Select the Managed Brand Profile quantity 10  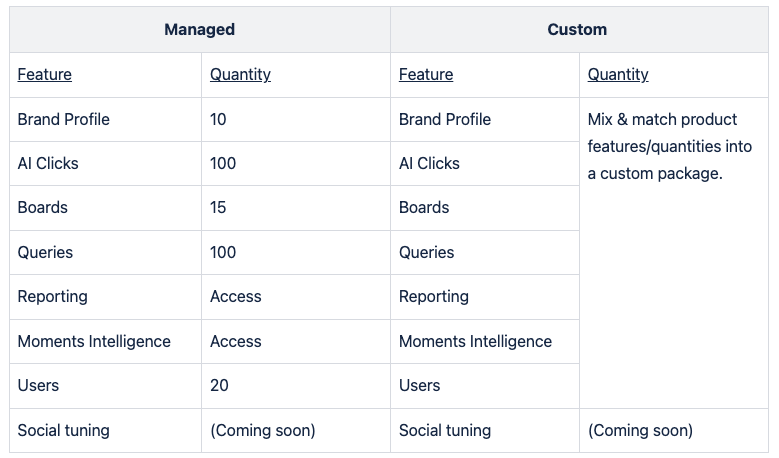(x=218, y=119)
